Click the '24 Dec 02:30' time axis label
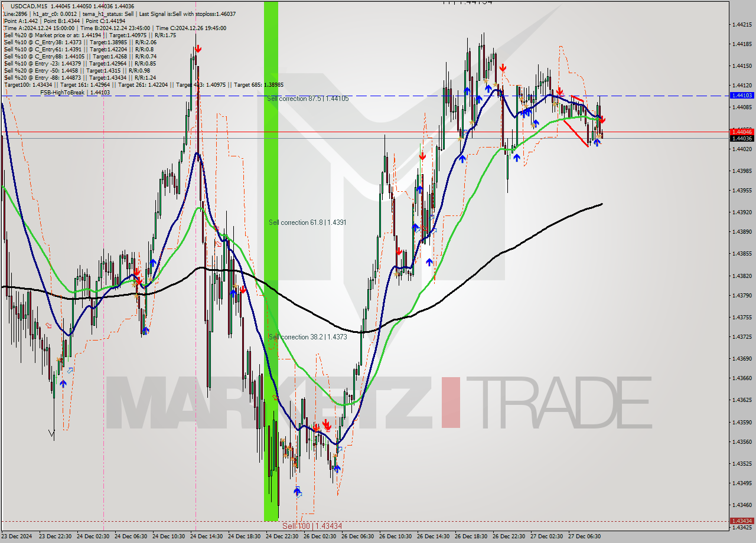Screen dimensions: 756x543 (x=93, y=537)
